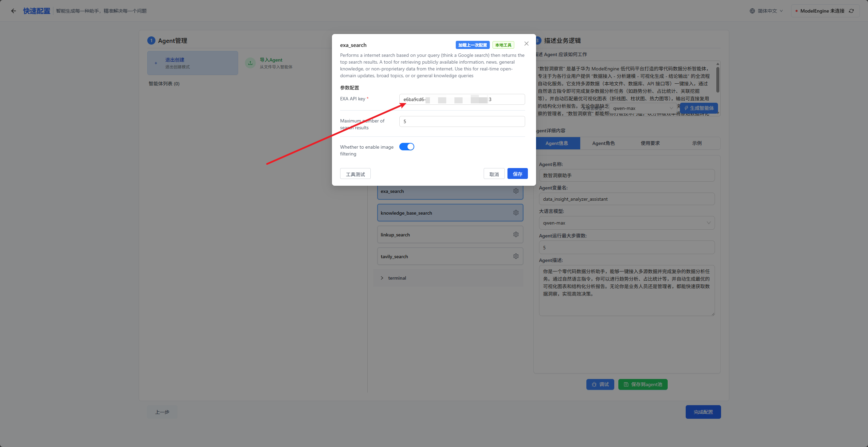Click the globe language icon
868x447 pixels.
click(x=752, y=11)
